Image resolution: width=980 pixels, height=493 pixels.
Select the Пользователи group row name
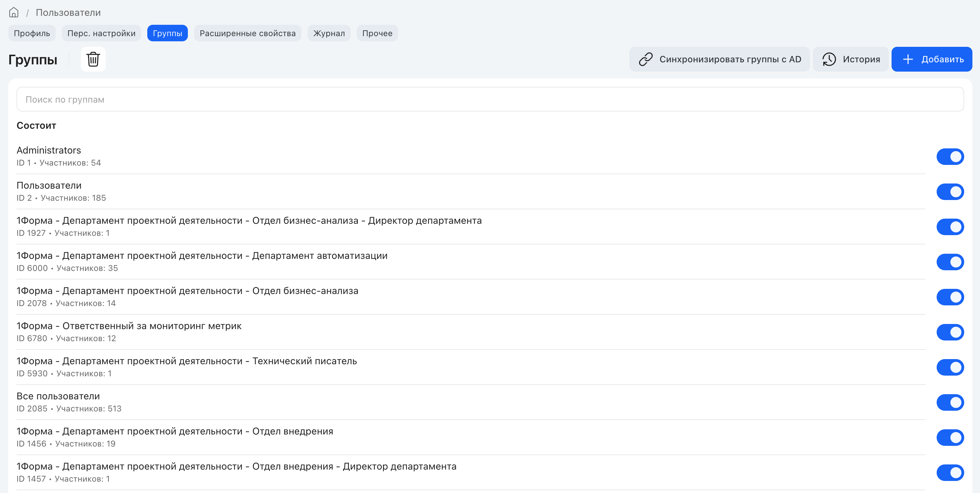point(49,186)
